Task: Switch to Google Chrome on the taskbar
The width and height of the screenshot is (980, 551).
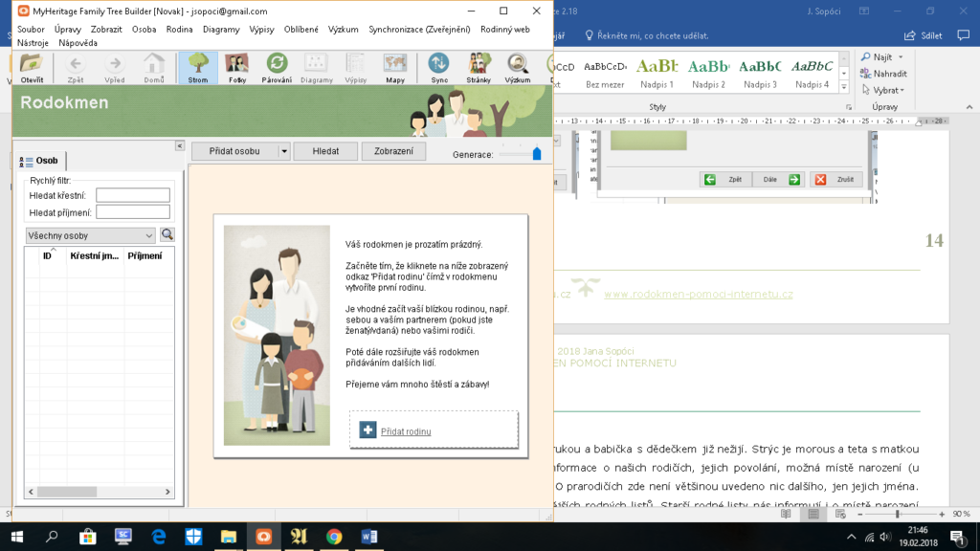Action: tap(334, 537)
